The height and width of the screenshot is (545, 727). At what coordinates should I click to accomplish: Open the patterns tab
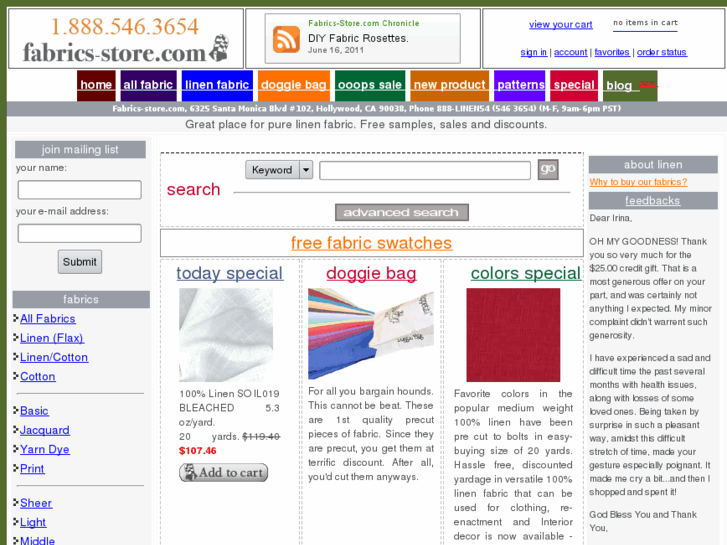click(520, 85)
